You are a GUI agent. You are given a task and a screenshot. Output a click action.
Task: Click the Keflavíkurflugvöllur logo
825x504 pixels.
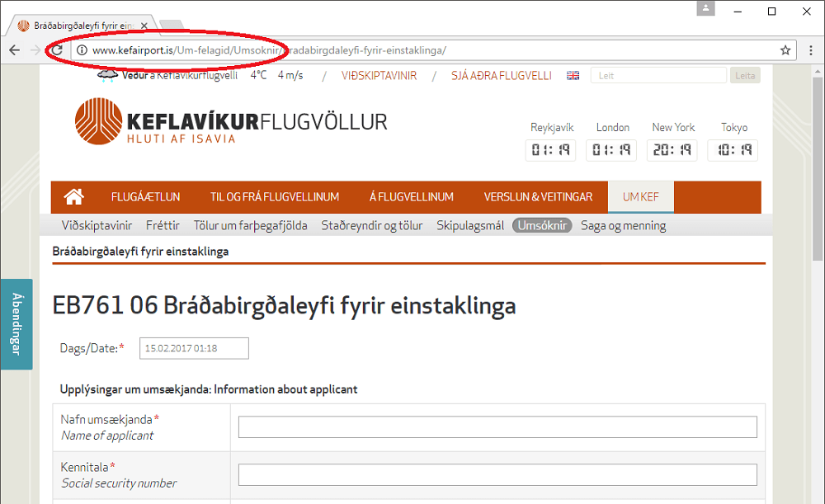(230, 121)
